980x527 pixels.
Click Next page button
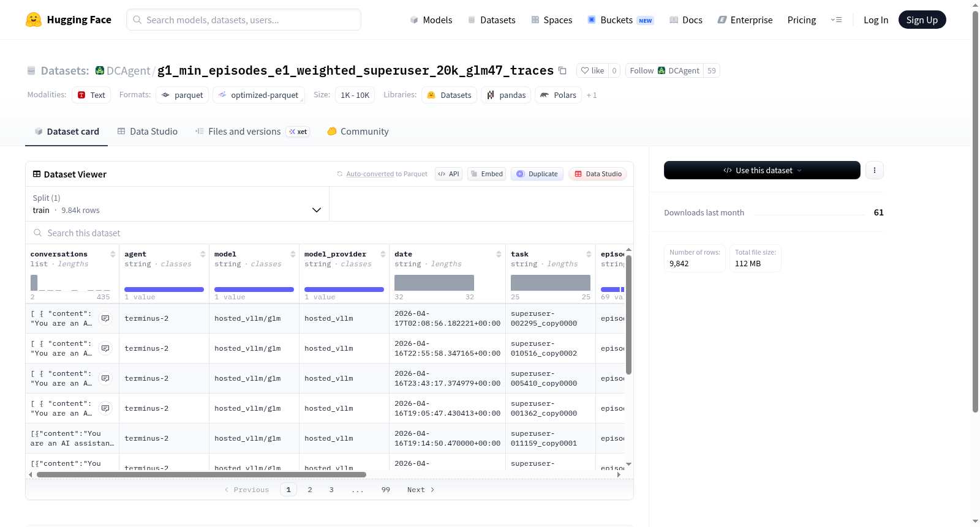coord(421,490)
